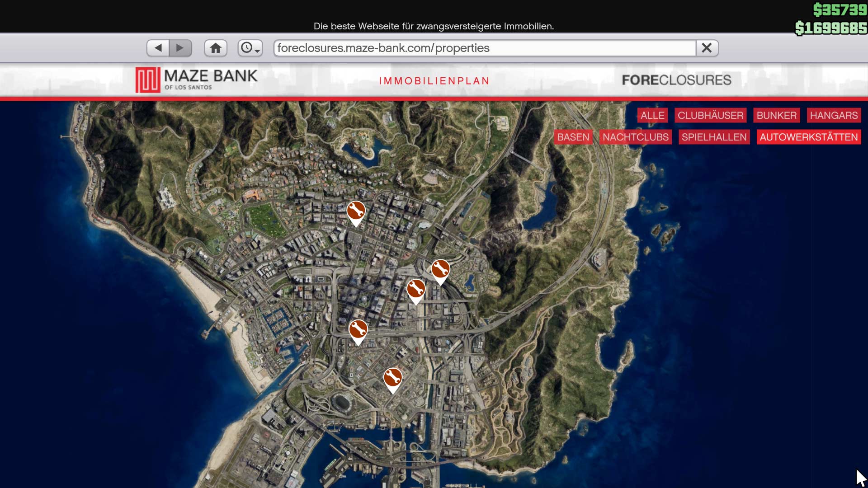Filter map by CLUBHÄUSER
The width and height of the screenshot is (868, 488).
[x=710, y=115]
